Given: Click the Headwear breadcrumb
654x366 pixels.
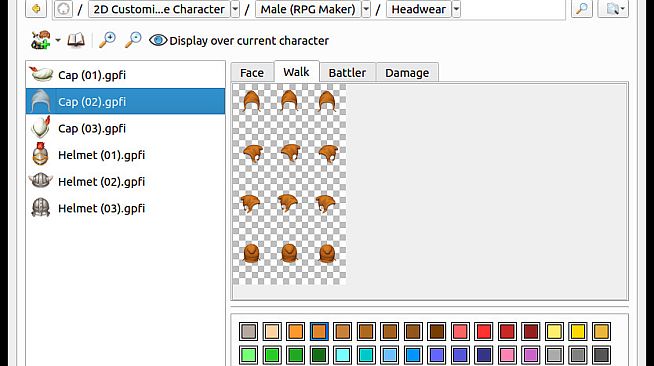Looking at the screenshot, I should [x=419, y=9].
